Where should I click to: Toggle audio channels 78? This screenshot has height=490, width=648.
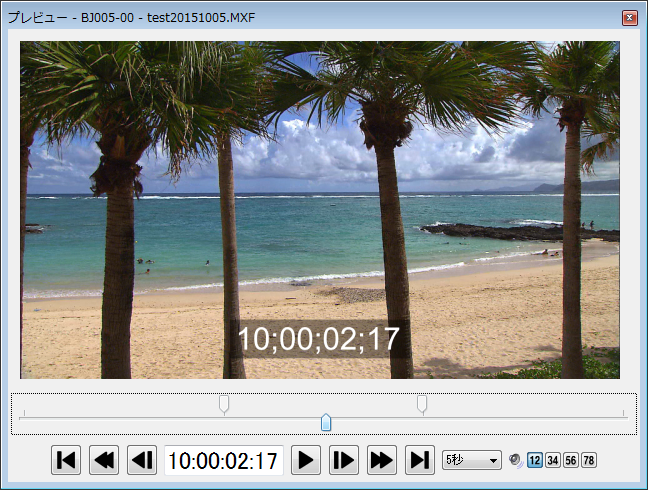pyautogui.click(x=589, y=460)
